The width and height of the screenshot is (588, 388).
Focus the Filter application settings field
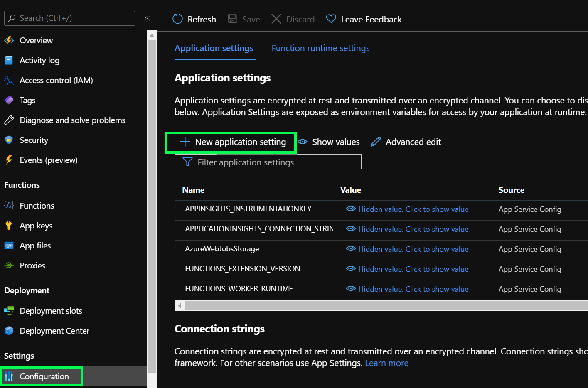268,162
